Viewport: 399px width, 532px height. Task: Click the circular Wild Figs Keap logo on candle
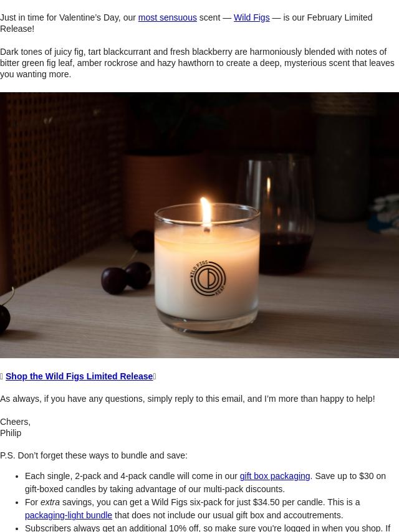pos(208,278)
